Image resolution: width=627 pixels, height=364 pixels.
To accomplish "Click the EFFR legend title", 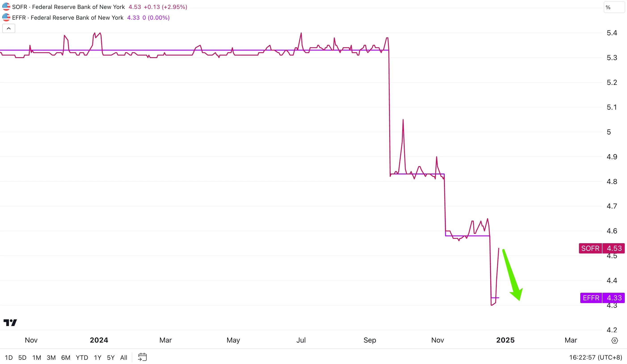I will (x=68, y=18).
